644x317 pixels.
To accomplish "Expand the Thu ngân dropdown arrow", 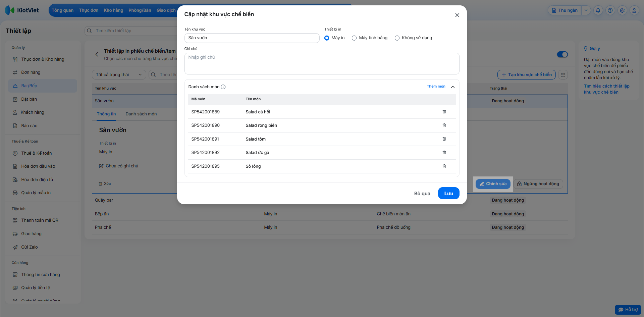I will pos(586,10).
